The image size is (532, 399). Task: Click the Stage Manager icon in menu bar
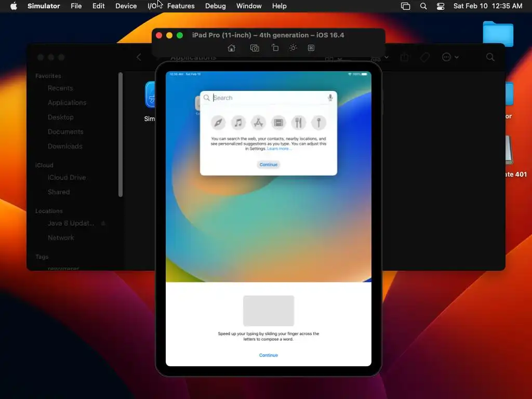tap(405, 6)
